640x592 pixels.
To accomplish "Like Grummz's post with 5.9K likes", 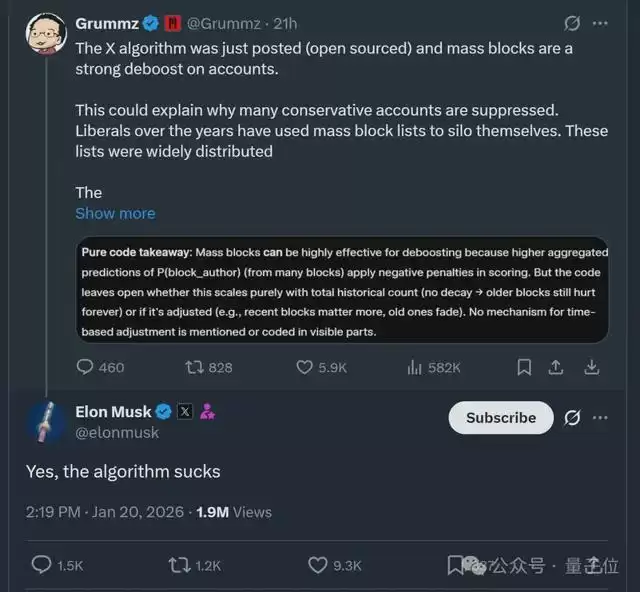I will pos(305,367).
